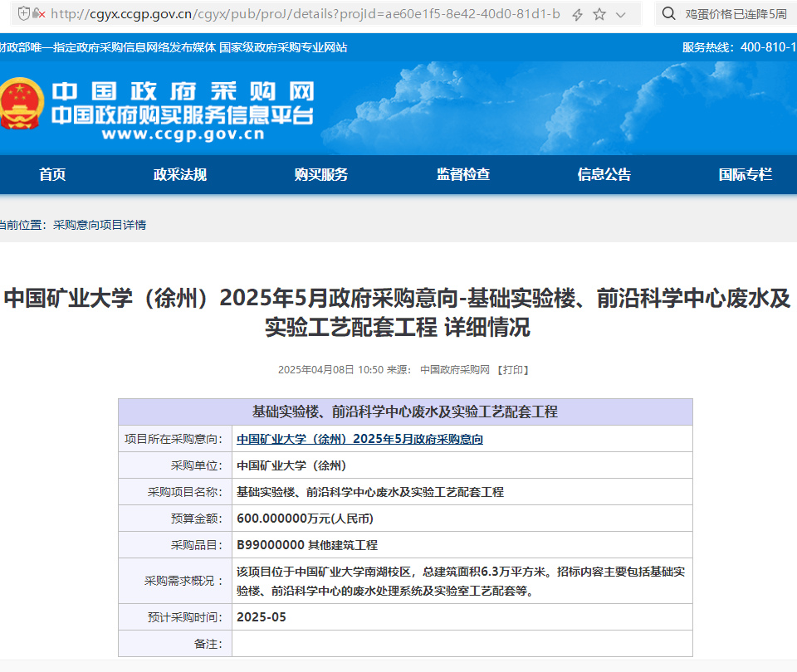
Task: Bookmark page with the star icon
Action: click(x=599, y=14)
